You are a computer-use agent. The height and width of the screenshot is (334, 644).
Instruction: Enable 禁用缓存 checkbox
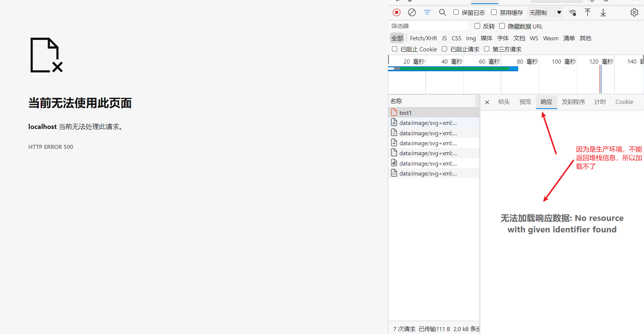[494, 12]
